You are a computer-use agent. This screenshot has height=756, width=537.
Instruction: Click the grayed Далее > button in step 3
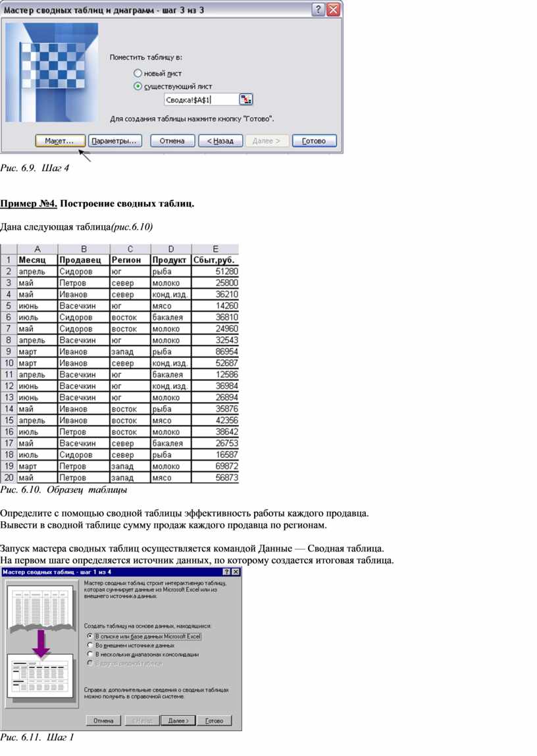point(267,141)
